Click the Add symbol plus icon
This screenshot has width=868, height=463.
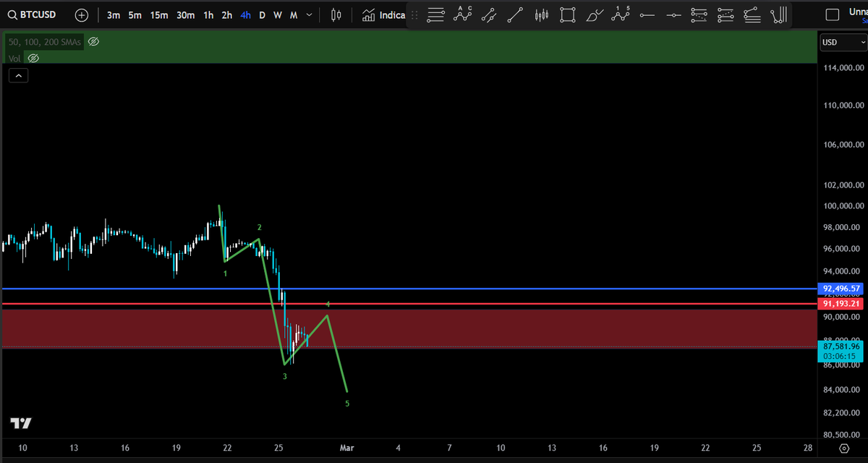(81, 14)
